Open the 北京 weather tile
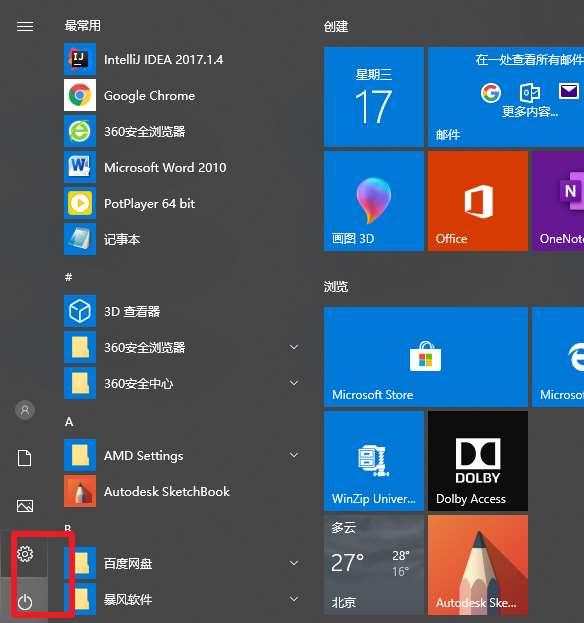584x623 pixels. [x=374, y=565]
